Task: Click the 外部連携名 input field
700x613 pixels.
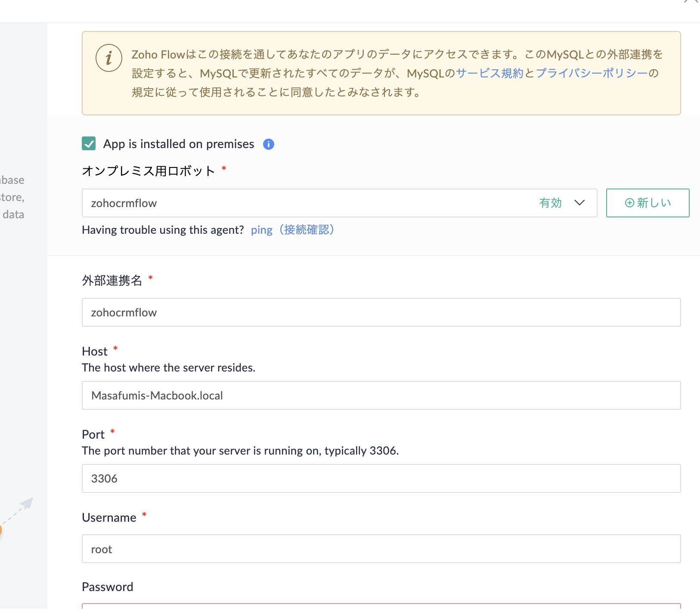Action: [381, 312]
